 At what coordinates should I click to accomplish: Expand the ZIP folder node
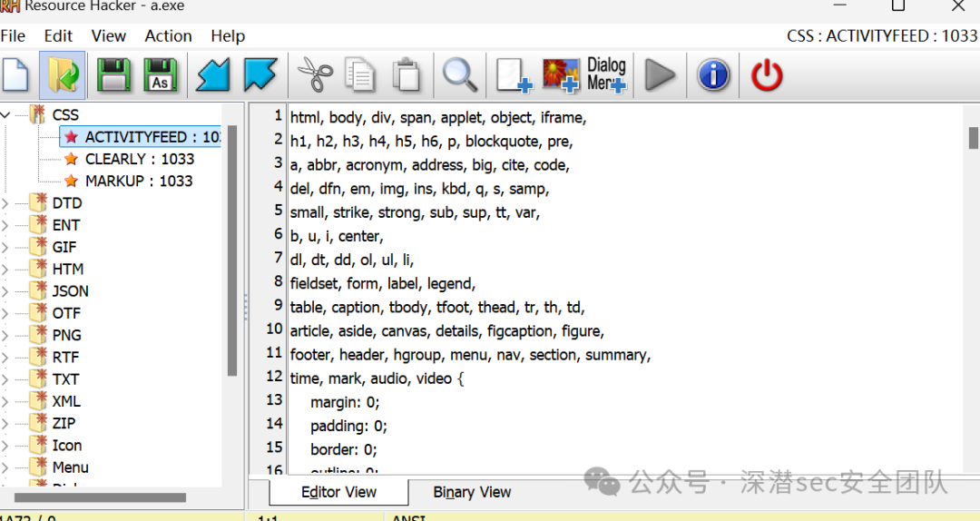pyautogui.click(x=5, y=424)
